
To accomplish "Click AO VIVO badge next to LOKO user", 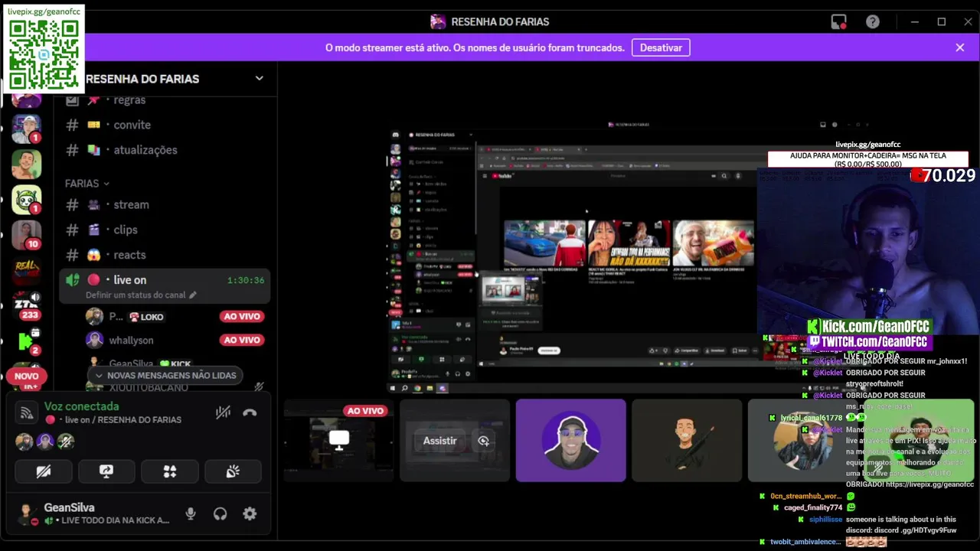I will [241, 316].
